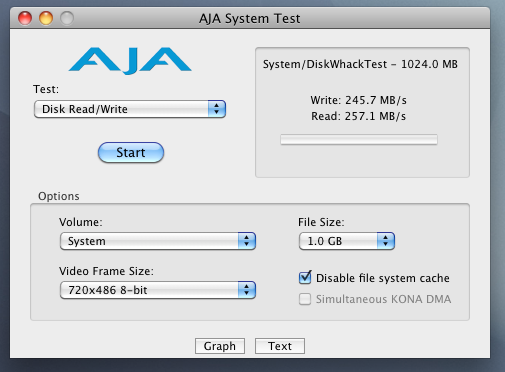Click the Disable file system cache label
This screenshot has height=372, width=505.
point(383,278)
